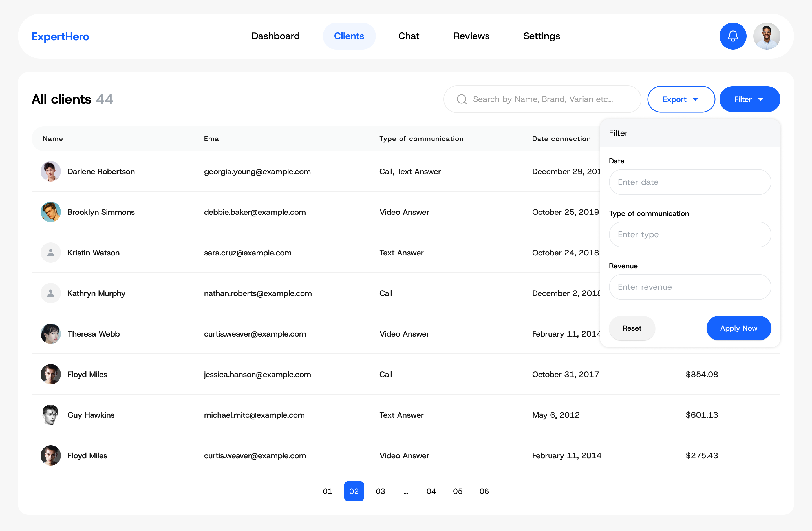Click the search magnifier icon
Image resolution: width=812 pixels, height=531 pixels.
pyautogui.click(x=462, y=99)
